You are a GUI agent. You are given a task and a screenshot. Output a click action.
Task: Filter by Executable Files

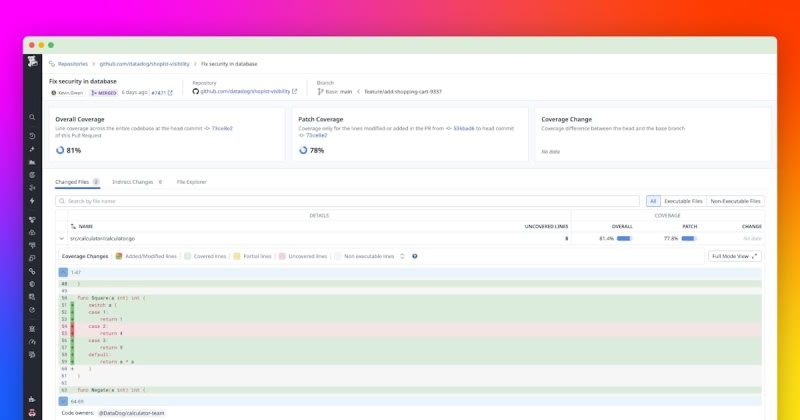point(683,201)
